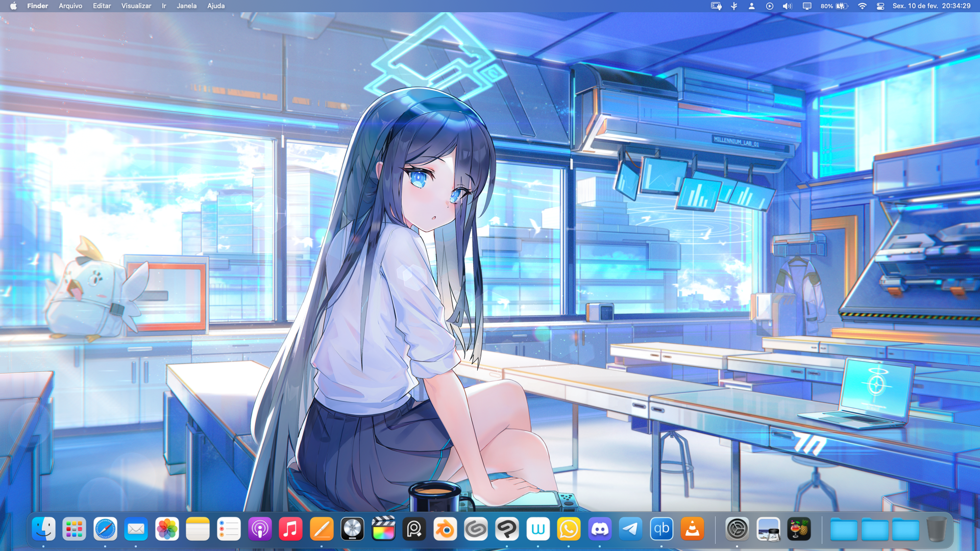
Task: Launch the yellow WhatsApp icon
Action: click(569, 529)
